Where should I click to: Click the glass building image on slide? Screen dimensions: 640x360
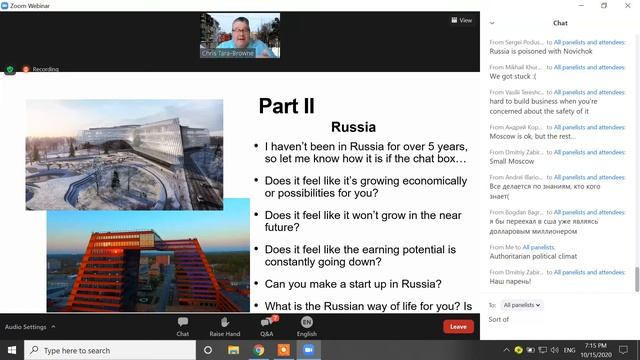(x=124, y=154)
